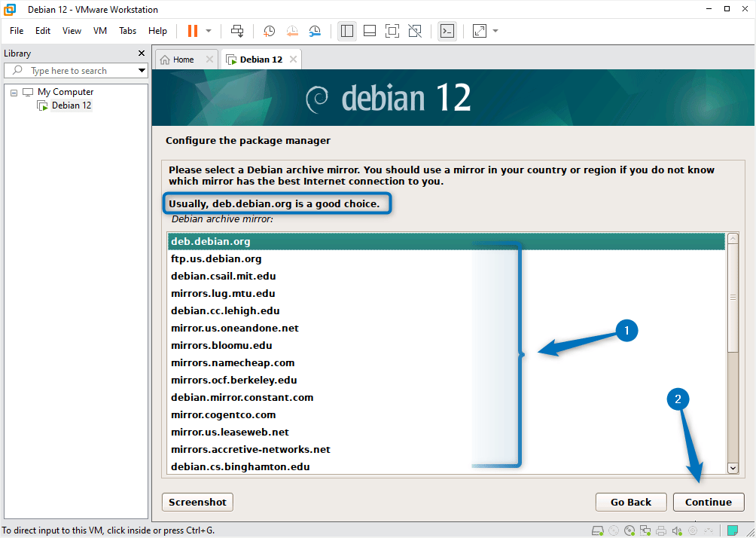Click the hard disk status icon

[597, 530]
